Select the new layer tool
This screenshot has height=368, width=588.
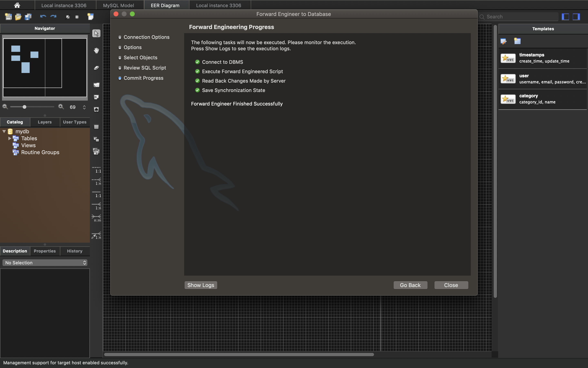pos(96,85)
